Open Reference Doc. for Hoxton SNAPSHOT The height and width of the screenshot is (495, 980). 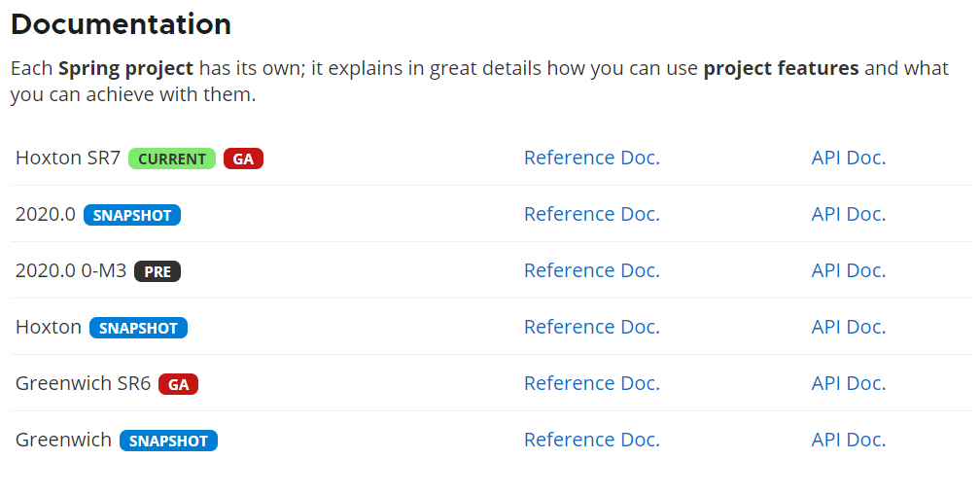click(x=592, y=326)
